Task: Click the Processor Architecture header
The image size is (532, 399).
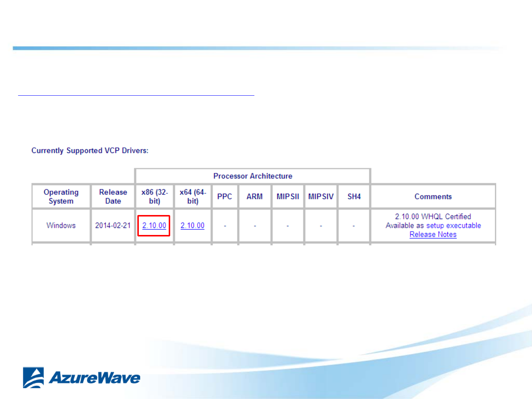Action: point(253,176)
